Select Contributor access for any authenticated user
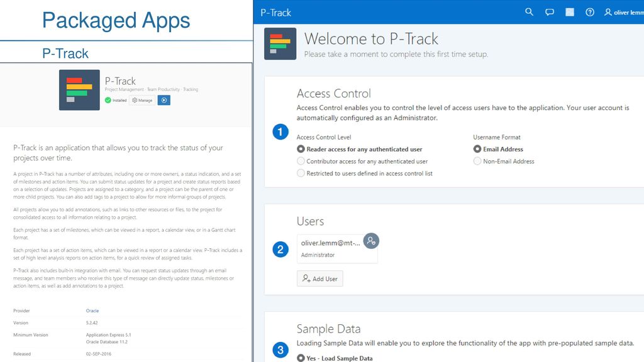The image size is (644, 362). (x=301, y=161)
